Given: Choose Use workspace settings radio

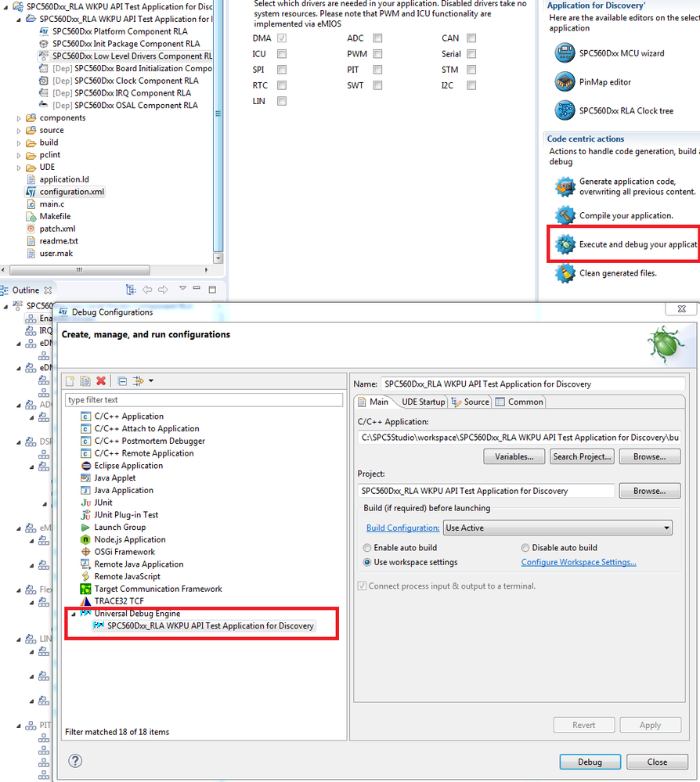Looking at the screenshot, I should pos(367,562).
